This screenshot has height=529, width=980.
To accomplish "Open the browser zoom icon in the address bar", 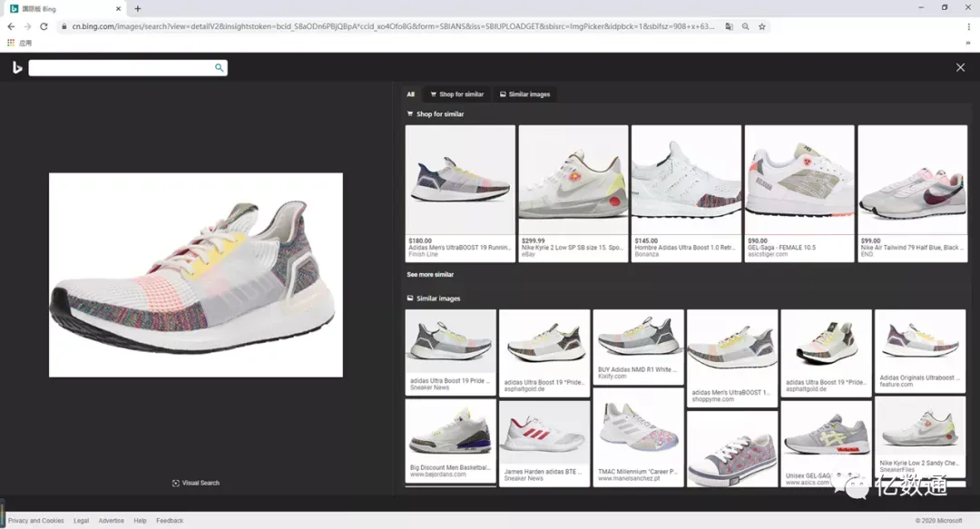I will point(746,26).
